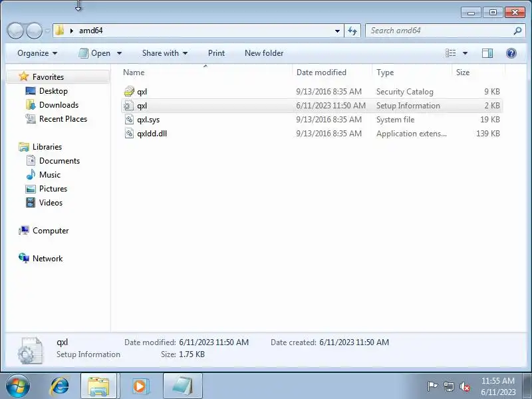This screenshot has width=532, height=399.
Task: Select Libraries in the navigation pane
Action: coord(47,147)
